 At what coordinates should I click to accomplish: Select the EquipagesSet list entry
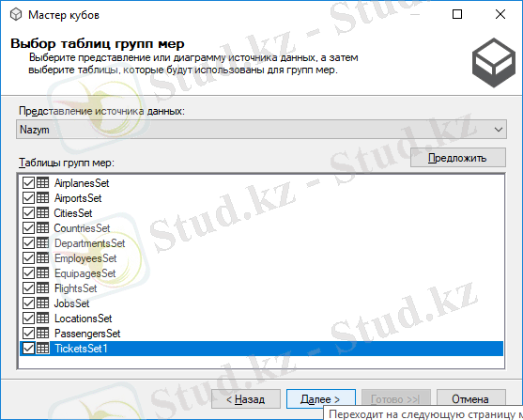(261, 273)
